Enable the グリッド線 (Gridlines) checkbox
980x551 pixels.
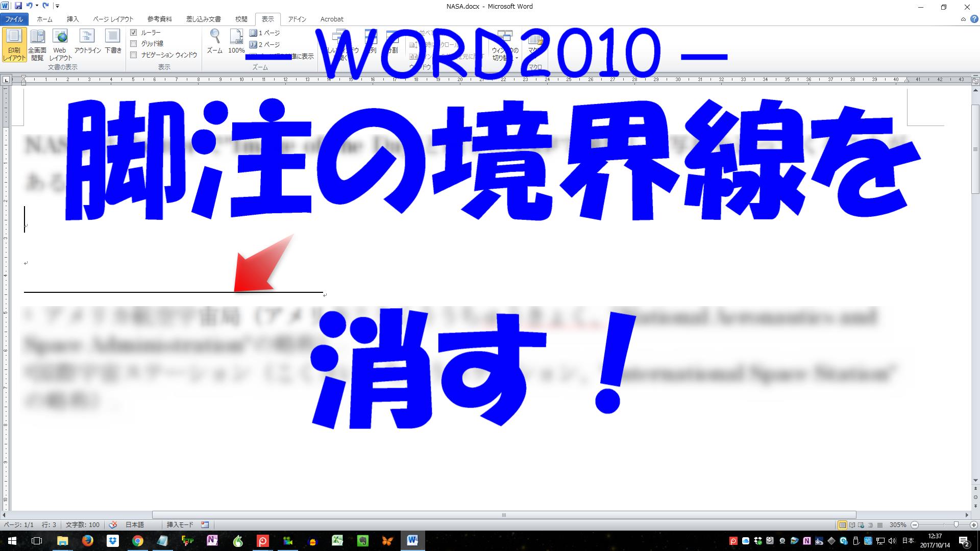[x=134, y=44]
